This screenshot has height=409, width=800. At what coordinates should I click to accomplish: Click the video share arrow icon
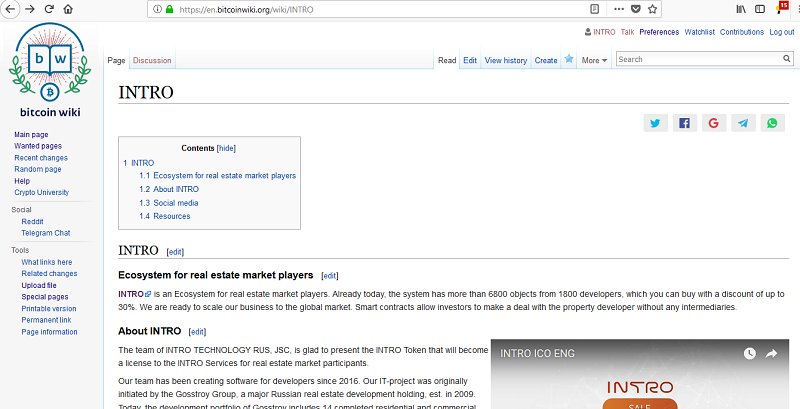(x=771, y=353)
